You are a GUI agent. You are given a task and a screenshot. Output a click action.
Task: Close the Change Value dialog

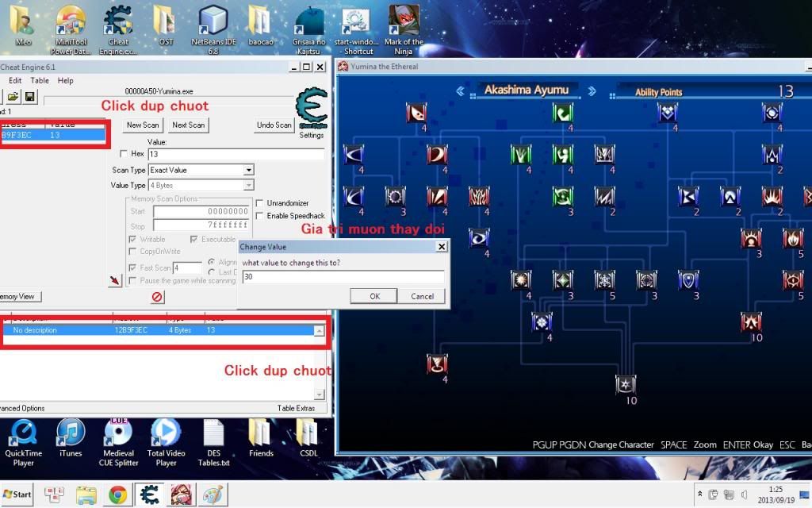(441, 247)
